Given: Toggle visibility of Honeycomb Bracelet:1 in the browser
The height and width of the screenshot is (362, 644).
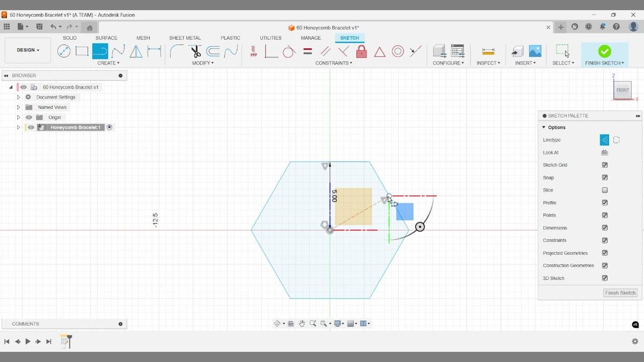Looking at the screenshot, I should pos(31,127).
